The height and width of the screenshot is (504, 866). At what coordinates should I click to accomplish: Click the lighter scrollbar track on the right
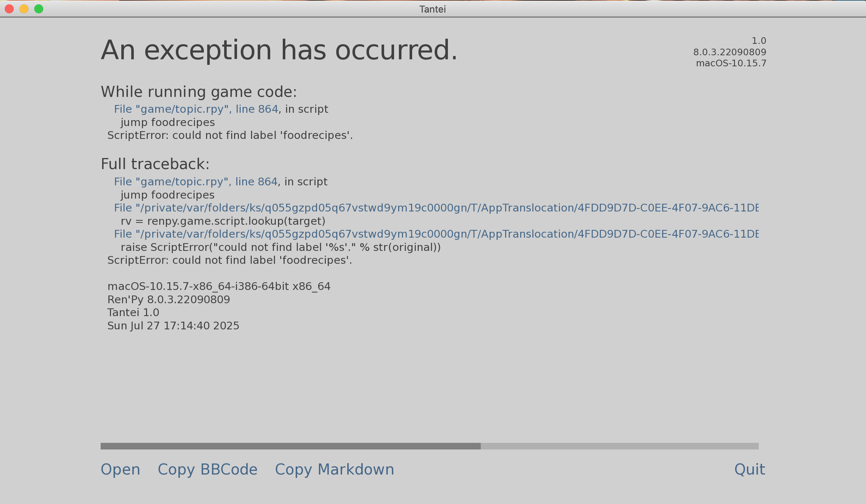coord(619,446)
